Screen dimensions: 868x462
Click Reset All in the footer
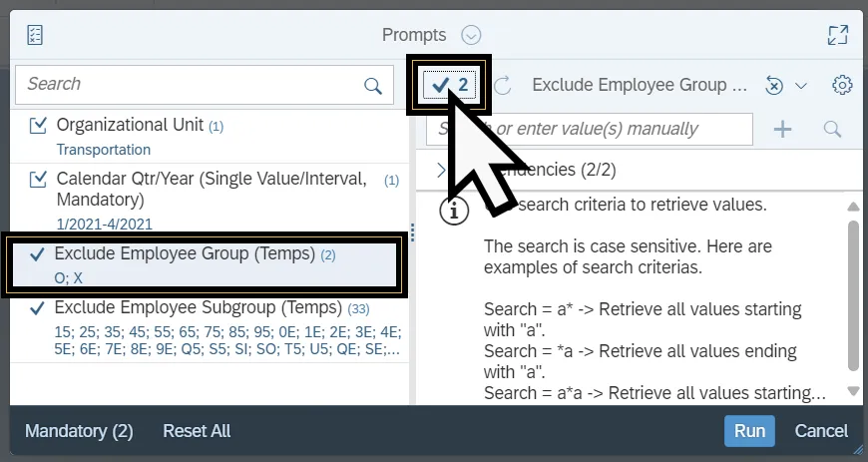pos(197,431)
